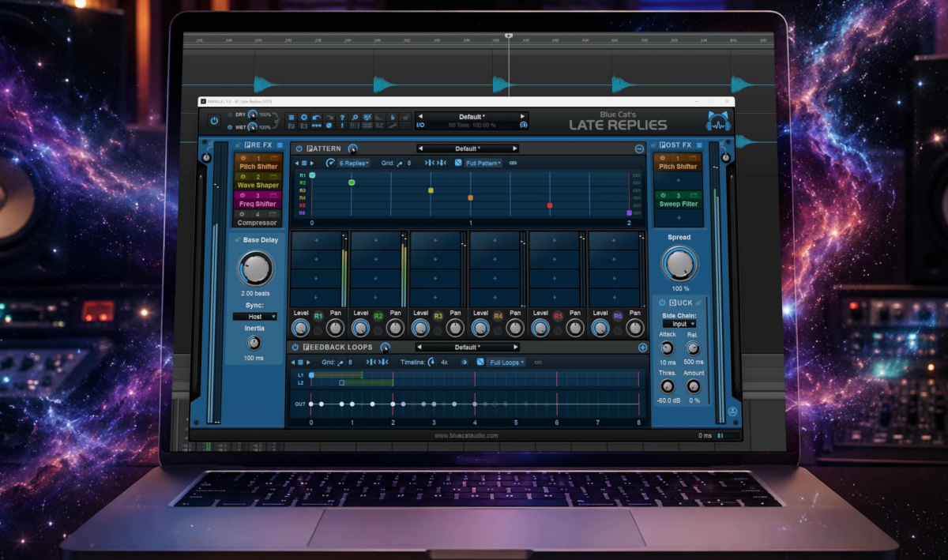Screen dimensions: 948x560
Task: Toggle the Pattern section power button
Action: click(x=299, y=148)
